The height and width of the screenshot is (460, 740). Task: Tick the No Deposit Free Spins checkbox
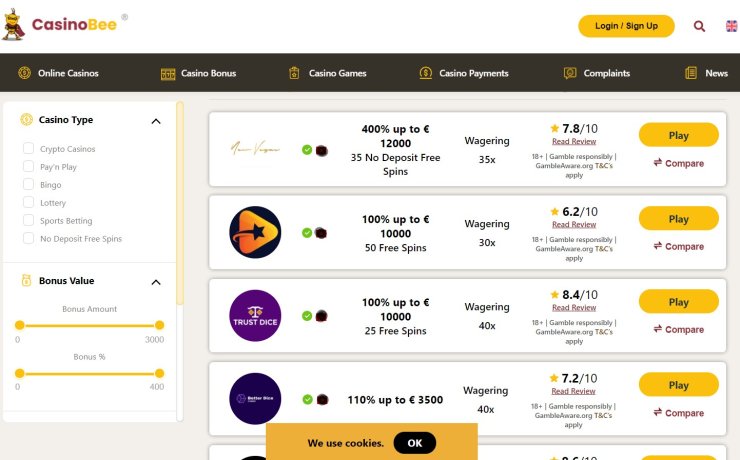(28, 238)
